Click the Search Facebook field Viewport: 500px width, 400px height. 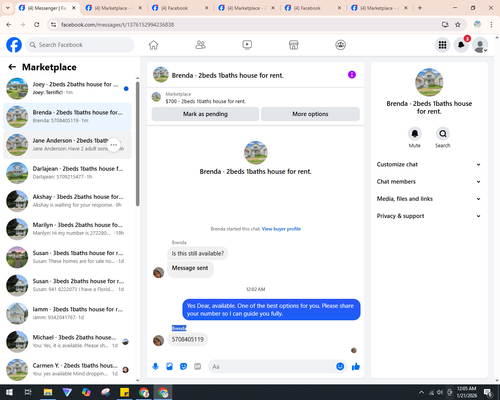[80, 45]
